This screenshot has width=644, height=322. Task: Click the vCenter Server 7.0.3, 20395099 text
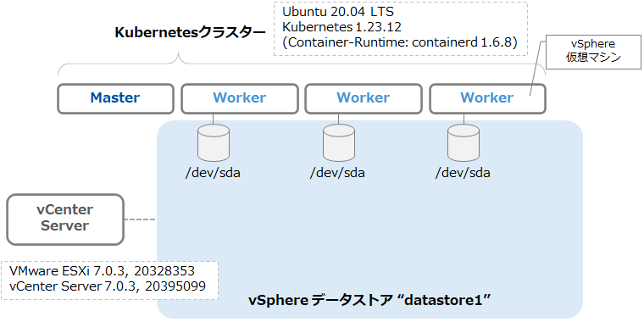pos(108,286)
